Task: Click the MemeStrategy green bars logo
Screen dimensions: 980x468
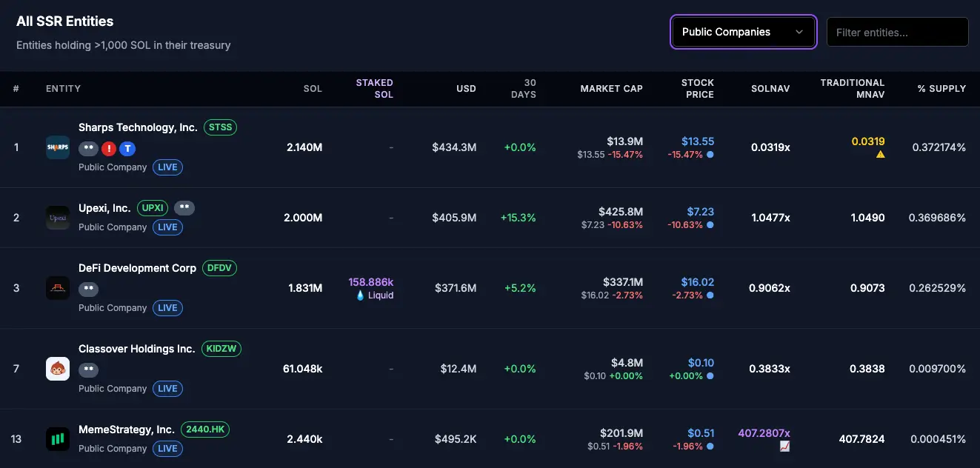Action: [58, 439]
